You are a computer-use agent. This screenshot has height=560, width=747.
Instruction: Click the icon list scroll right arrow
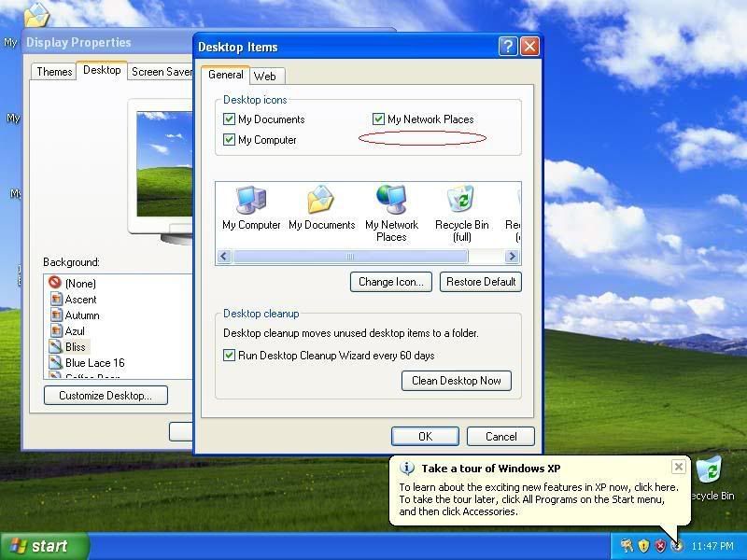(512, 256)
